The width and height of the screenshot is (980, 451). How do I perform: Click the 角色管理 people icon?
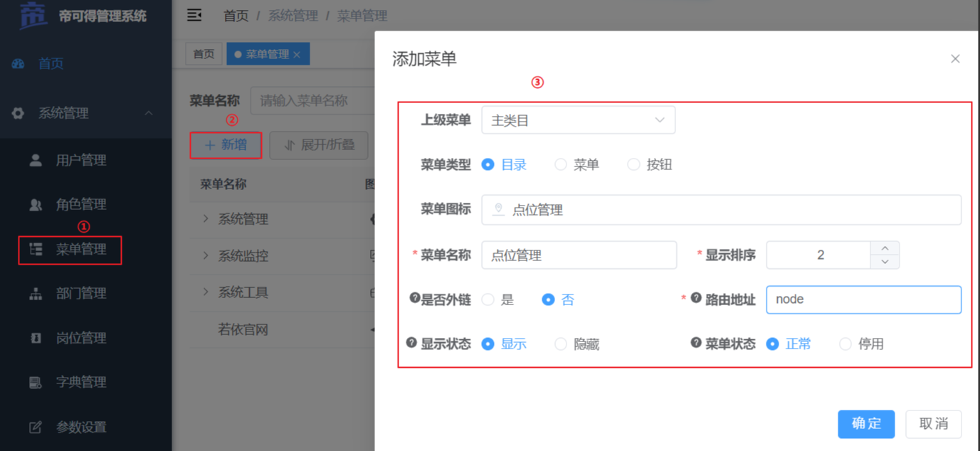point(36,205)
